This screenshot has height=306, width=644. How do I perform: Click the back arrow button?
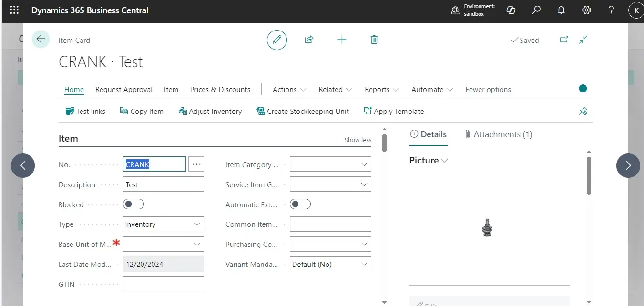coord(41,39)
